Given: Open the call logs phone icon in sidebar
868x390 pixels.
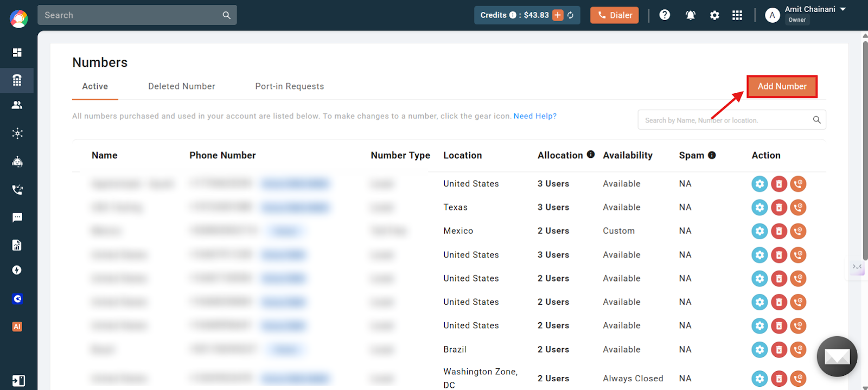Looking at the screenshot, I should click(x=17, y=190).
